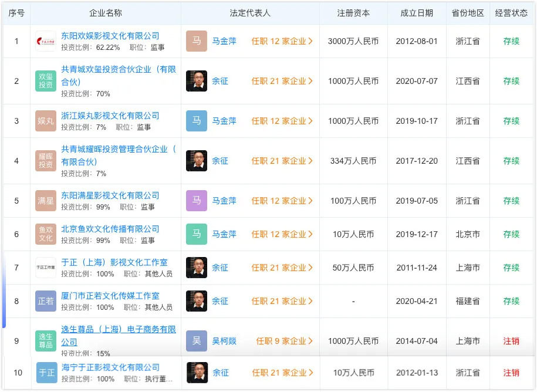Click the 吴 avatar icon for 吴柯燚
Image resolution: width=537 pixels, height=392 pixels.
pos(197,341)
